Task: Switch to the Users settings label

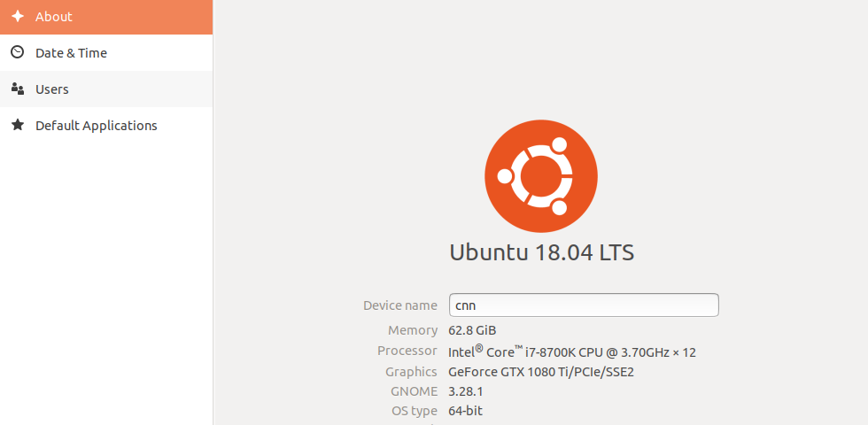Action: click(52, 89)
